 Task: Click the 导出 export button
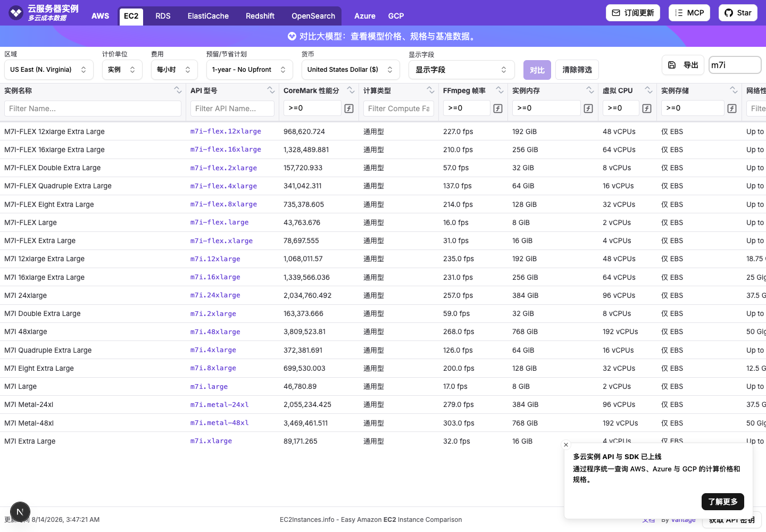point(683,65)
